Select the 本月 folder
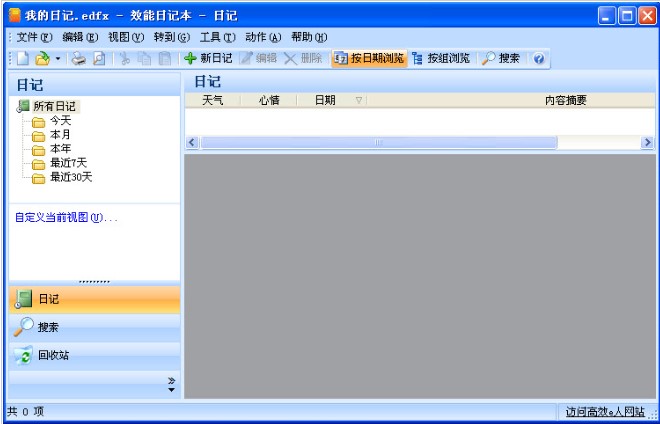 click(60, 135)
